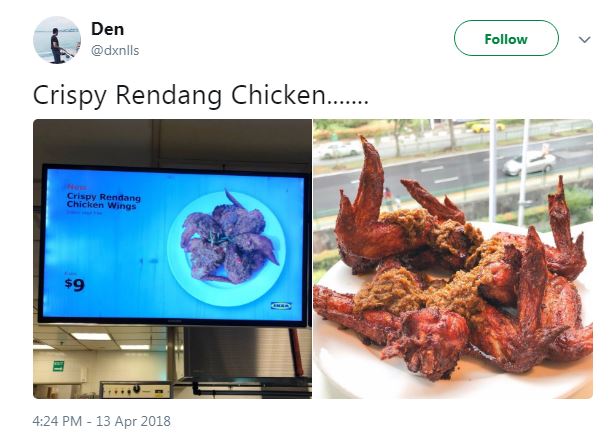Follow the @dxnlls account
Viewport: 614px width, 440px height.
(x=506, y=38)
